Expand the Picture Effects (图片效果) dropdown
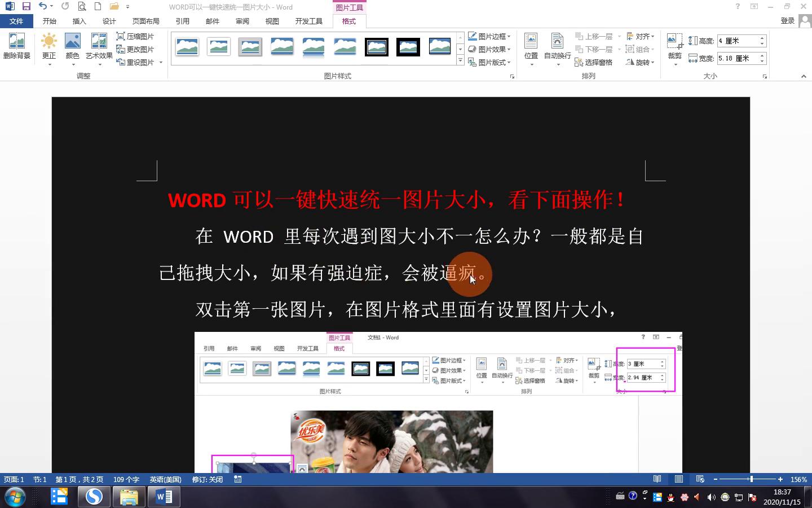The image size is (812, 508). point(489,49)
